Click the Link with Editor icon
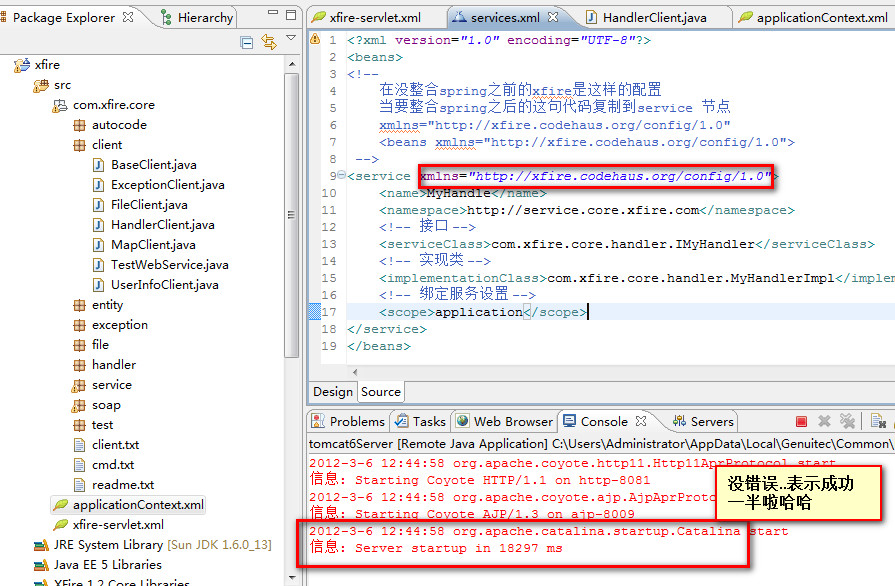Viewport: 895px width, 586px height. pyautogui.click(x=270, y=43)
